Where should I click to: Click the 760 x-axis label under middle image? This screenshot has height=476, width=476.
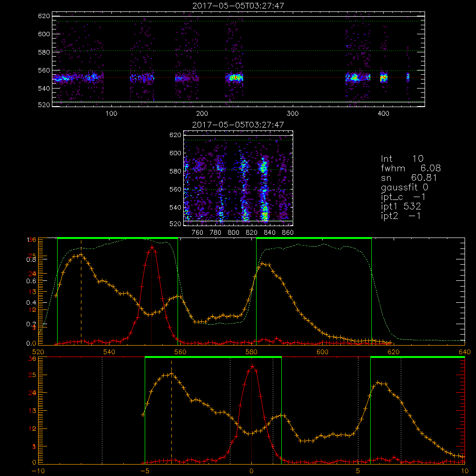pos(198,233)
